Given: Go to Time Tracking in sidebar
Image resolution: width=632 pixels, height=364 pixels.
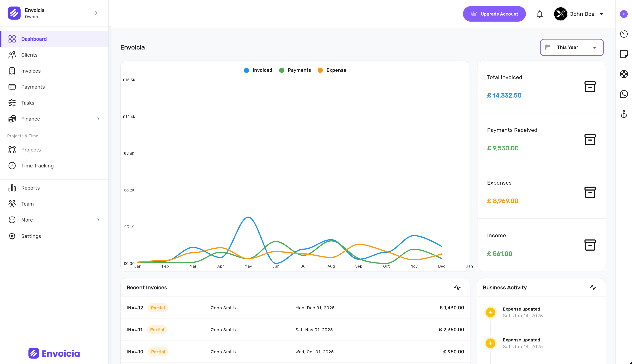Looking at the screenshot, I should pyautogui.click(x=37, y=166).
